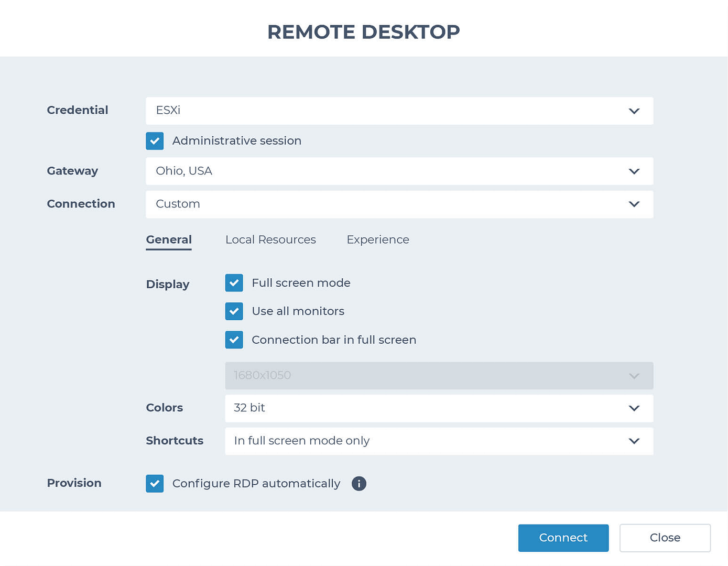Open the Credential dropdown showing ESXi
This screenshot has height=566, width=728.
[x=399, y=111]
